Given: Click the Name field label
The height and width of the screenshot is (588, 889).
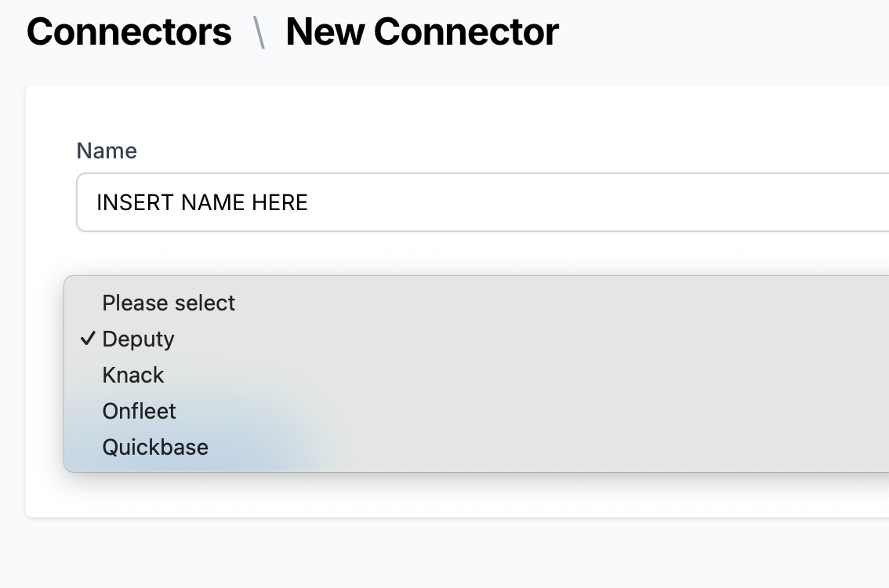Looking at the screenshot, I should (x=107, y=151).
